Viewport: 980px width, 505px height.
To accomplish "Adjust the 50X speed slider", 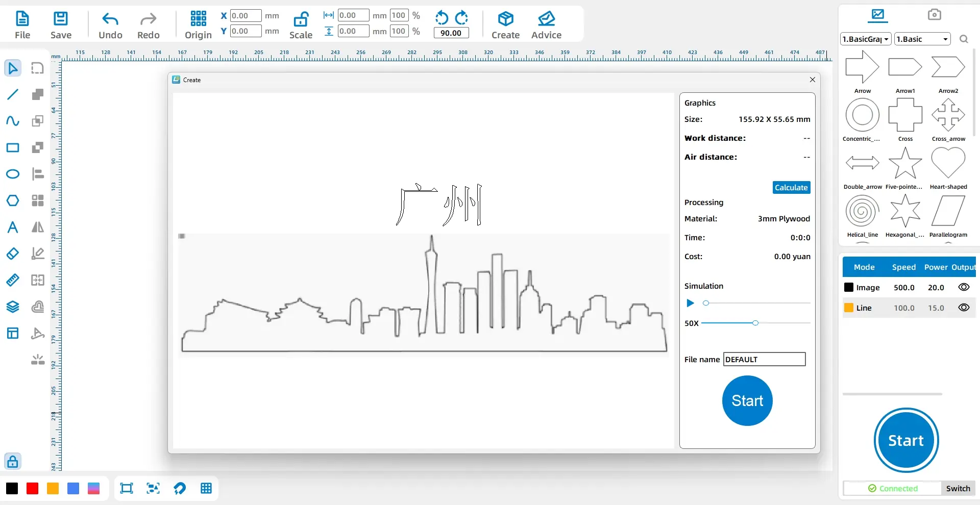I will click(x=755, y=323).
